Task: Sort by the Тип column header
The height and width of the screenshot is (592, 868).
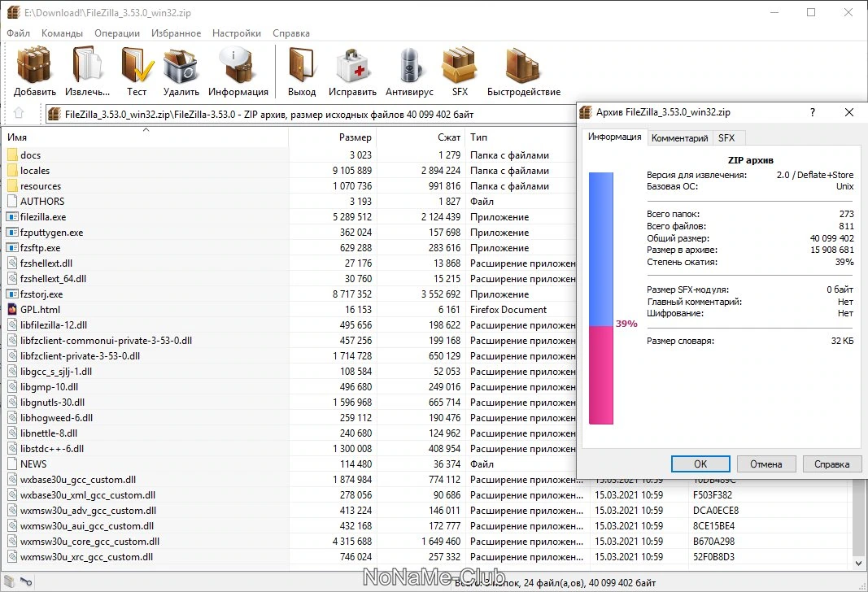Action: (521, 137)
